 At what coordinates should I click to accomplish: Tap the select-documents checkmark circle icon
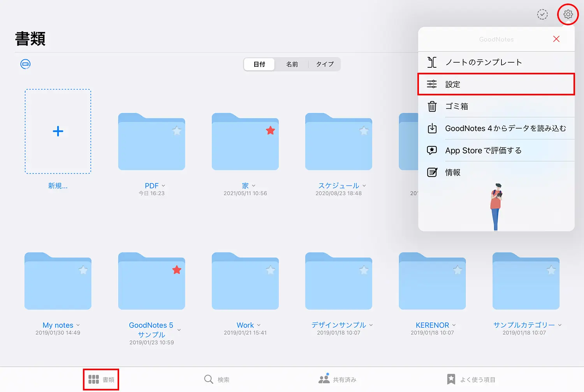click(542, 14)
